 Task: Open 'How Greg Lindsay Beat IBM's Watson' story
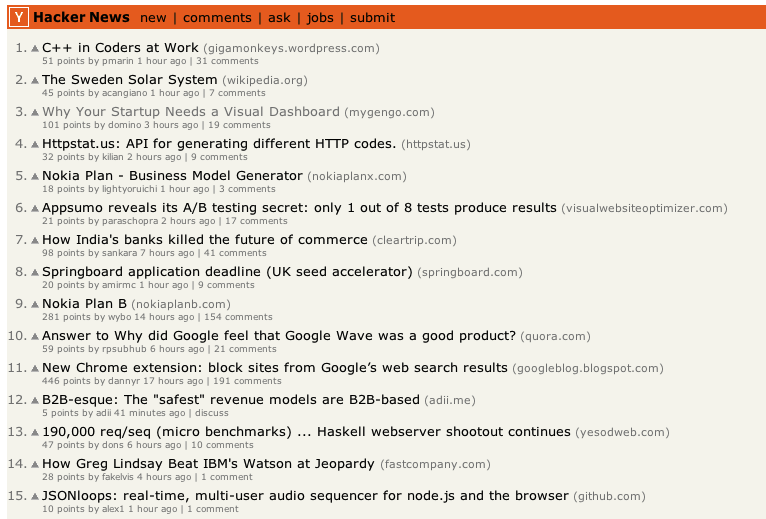pyautogui.click(x=208, y=464)
